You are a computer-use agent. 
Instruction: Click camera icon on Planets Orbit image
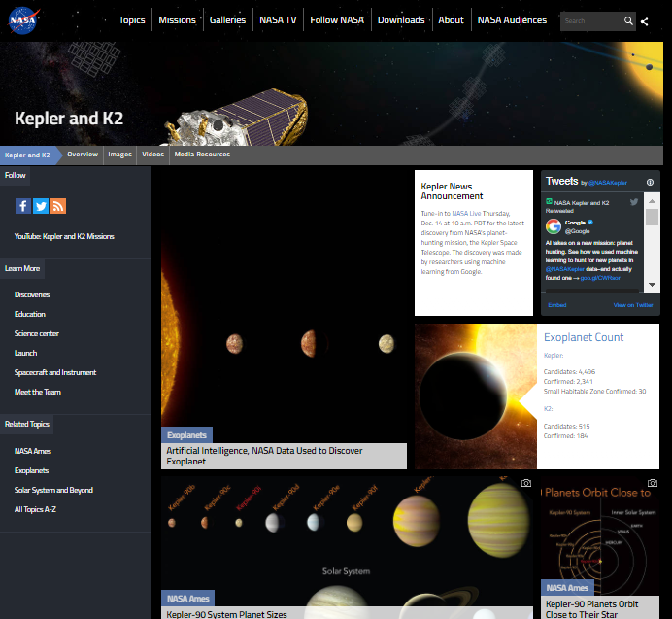tap(653, 483)
